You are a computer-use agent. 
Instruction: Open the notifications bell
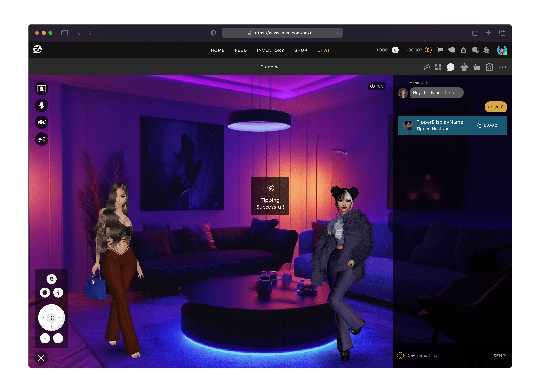452,50
